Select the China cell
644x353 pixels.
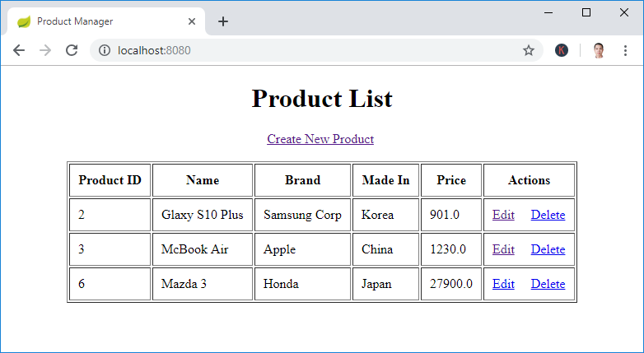pyautogui.click(x=385, y=249)
